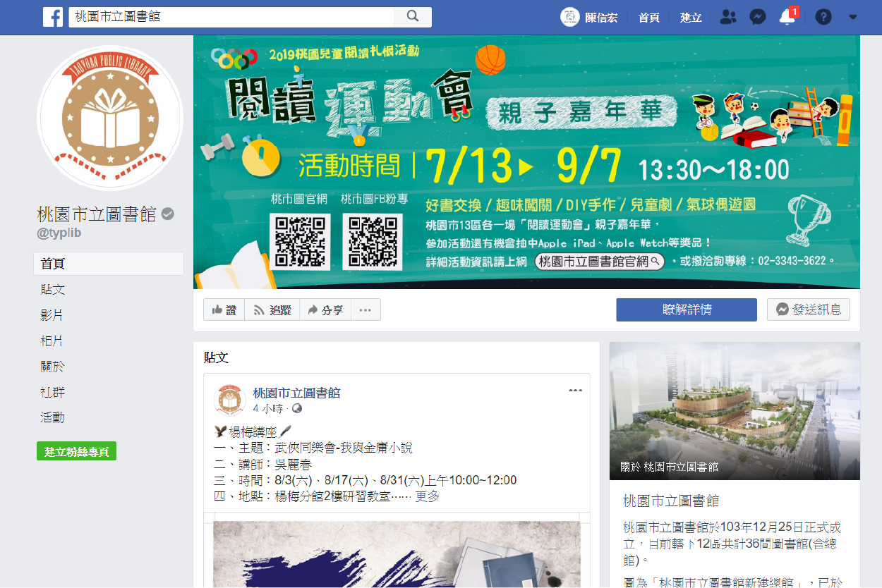The height and width of the screenshot is (588, 882).
Task: Click the globe privacy icon on post
Action: [x=297, y=409]
